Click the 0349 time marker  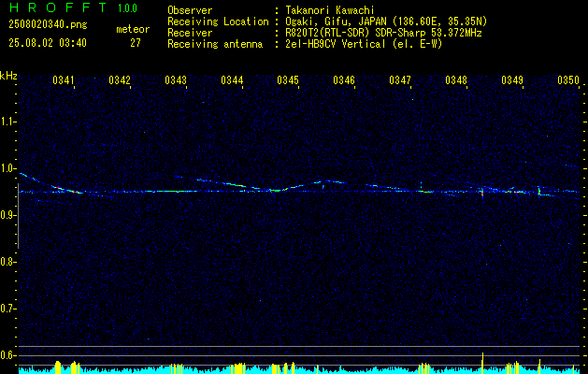pos(512,79)
